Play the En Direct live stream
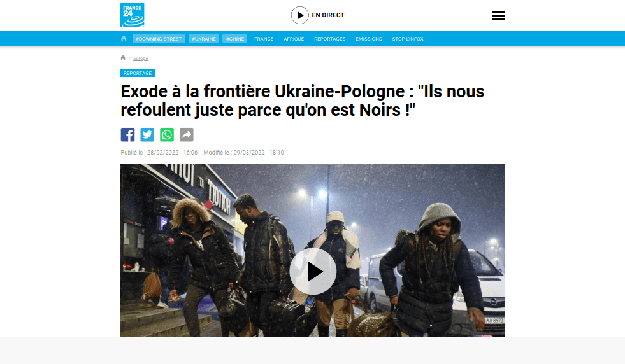The width and height of the screenshot is (625, 364). click(318, 15)
